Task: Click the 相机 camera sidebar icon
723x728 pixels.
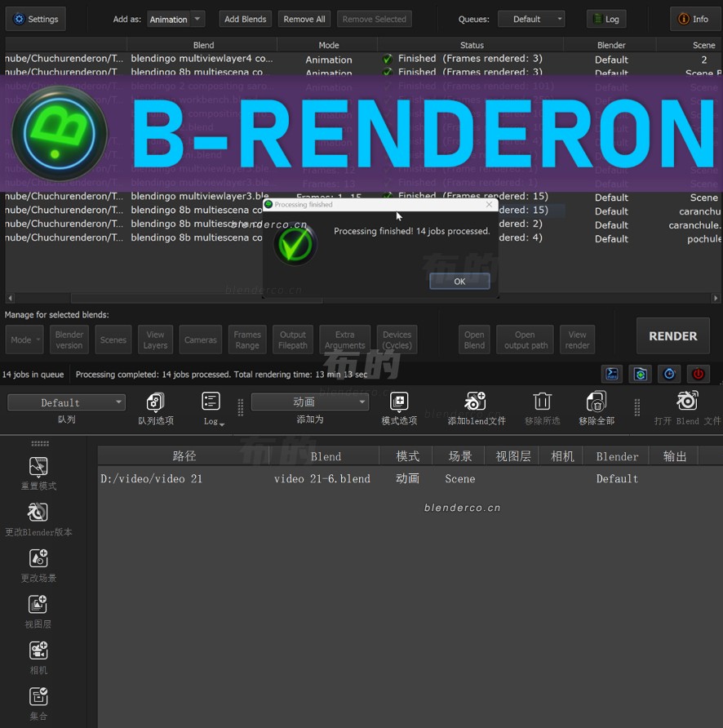Action: 38,650
